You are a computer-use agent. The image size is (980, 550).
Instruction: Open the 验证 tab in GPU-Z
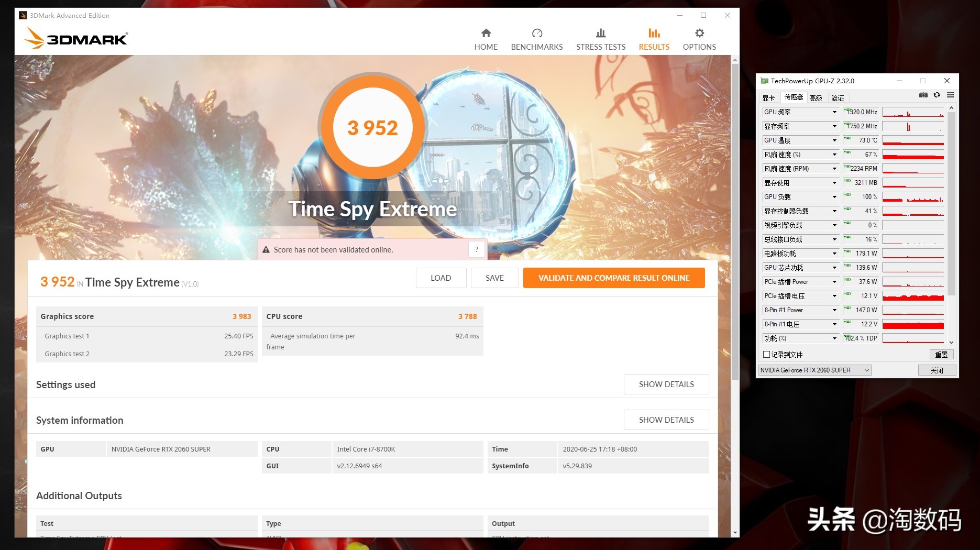pos(838,98)
